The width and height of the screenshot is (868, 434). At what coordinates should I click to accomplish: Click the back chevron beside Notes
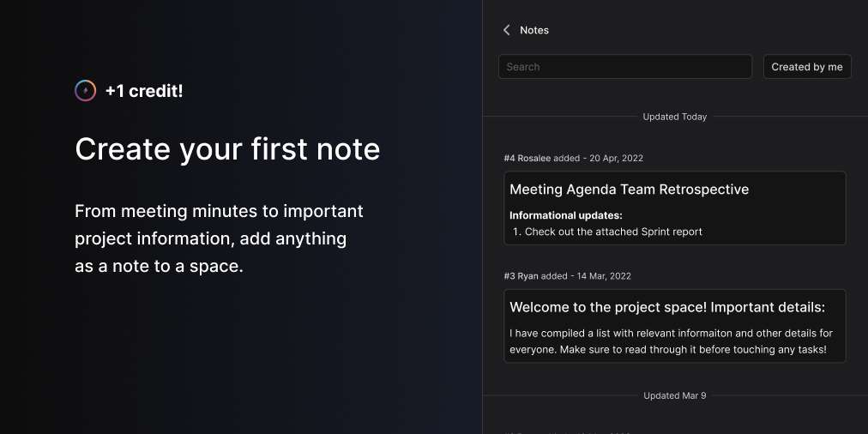tap(507, 30)
